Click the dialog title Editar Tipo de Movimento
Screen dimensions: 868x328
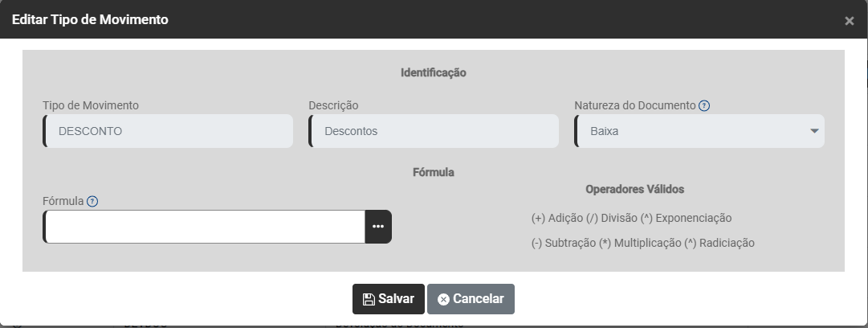point(90,19)
